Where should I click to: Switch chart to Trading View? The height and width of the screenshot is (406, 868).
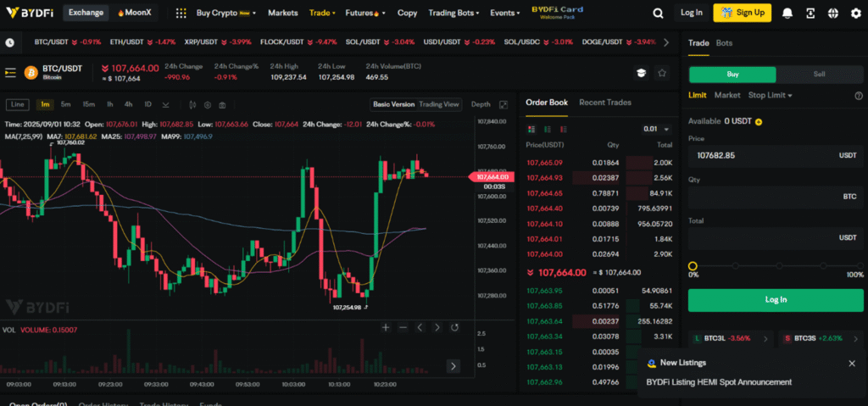[x=439, y=104]
